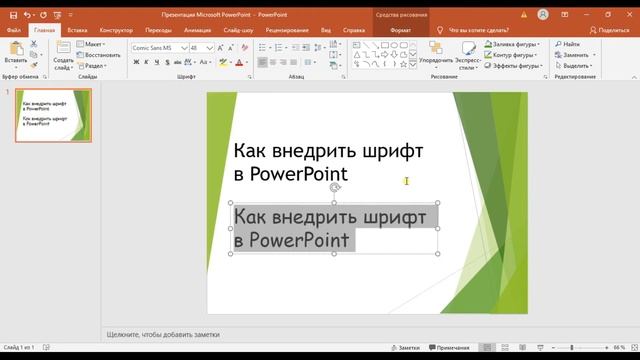Switch to the Конструктор tab
This screenshot has height=360, width=640.
116,30
